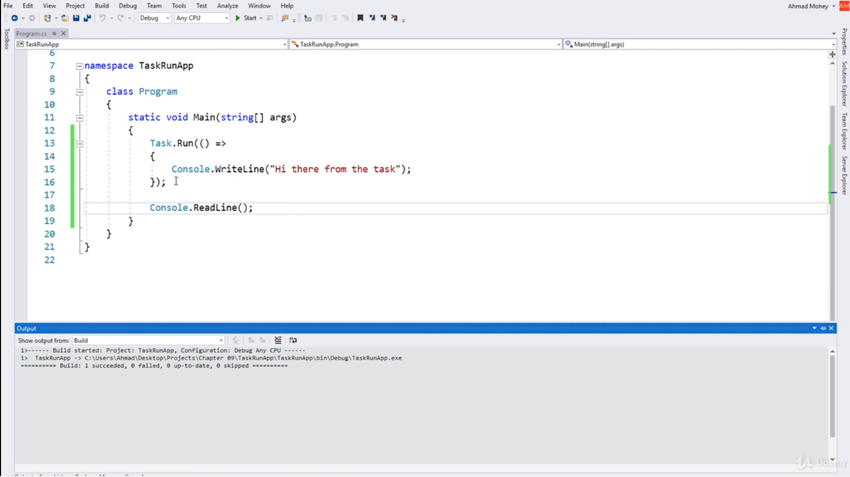
Task: Click the Redo toolbar icon
Action: [x=120, y=18]
